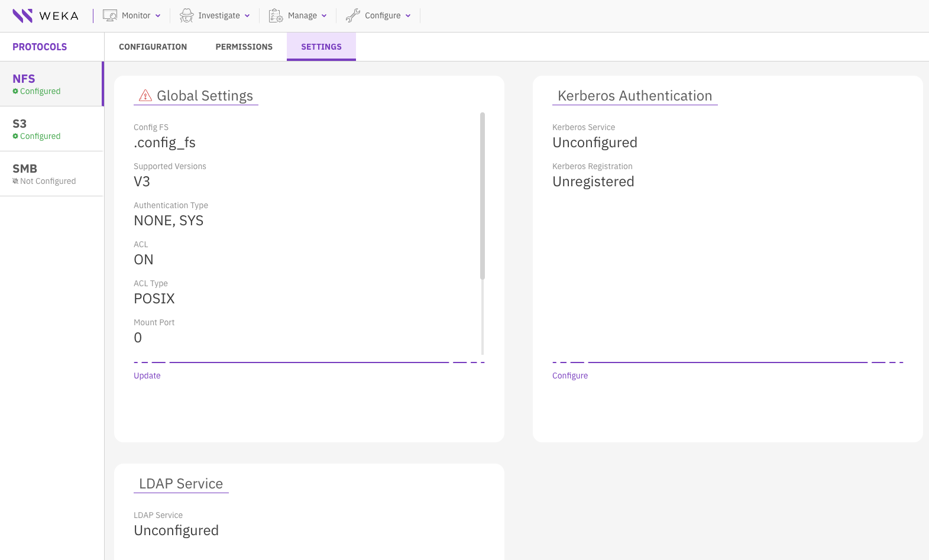Click the Update link in Global Settings

(147, 376)
